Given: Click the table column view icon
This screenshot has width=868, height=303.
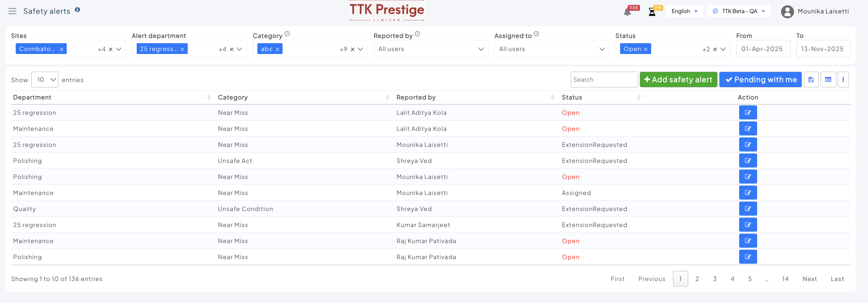Looking at the screenshot, I should pos(828,80).
